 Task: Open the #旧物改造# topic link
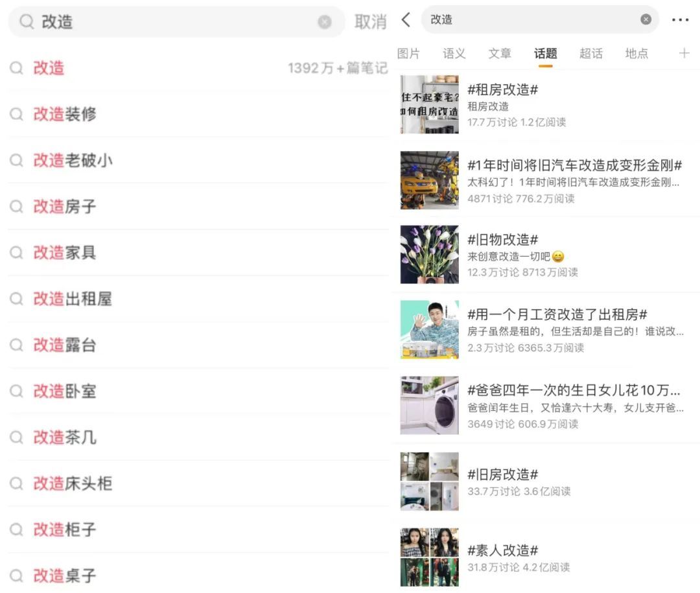(502, 240)
